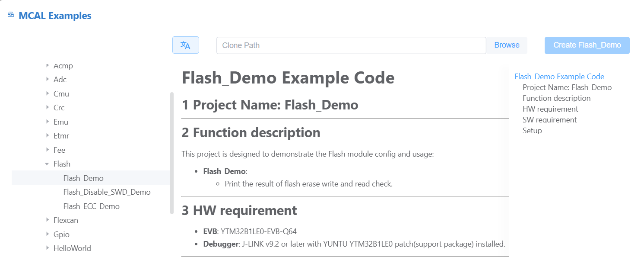The width and height of the screenshot is (644, 257).
Task: Click the Browse button
Action: 507,45
